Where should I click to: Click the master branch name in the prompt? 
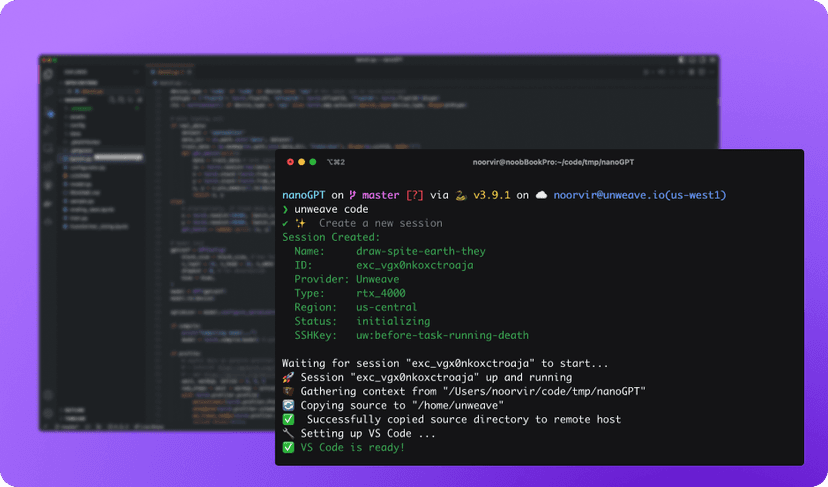[x=381, y=195]
